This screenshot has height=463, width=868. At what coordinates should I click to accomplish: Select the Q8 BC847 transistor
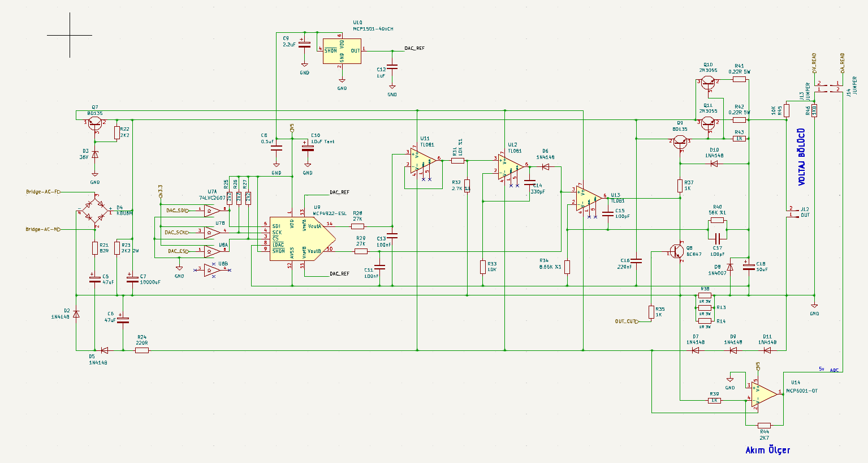click(x=676, y=250)
